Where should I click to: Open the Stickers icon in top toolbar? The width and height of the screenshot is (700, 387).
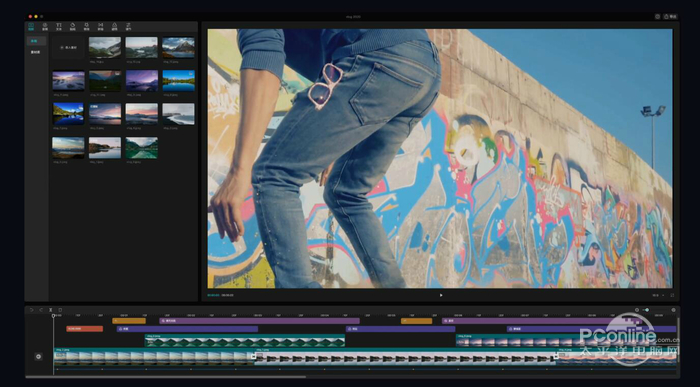tap(72, 27)
